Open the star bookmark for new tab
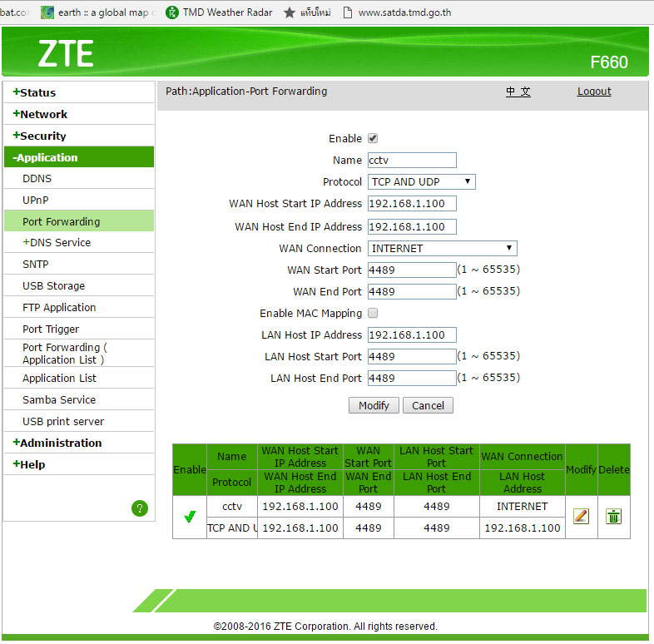The image size is (654, 644). [x=289, y=12]
